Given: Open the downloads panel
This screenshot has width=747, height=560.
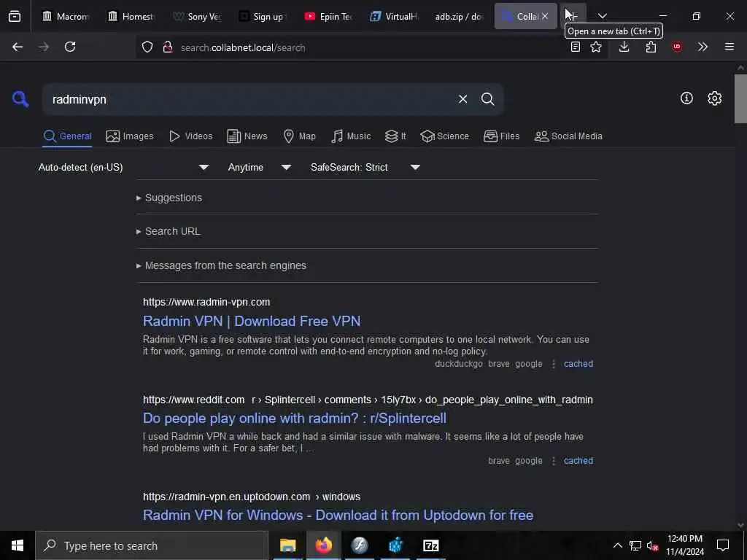Looking at the screenshot, I should tap(624, 47).
